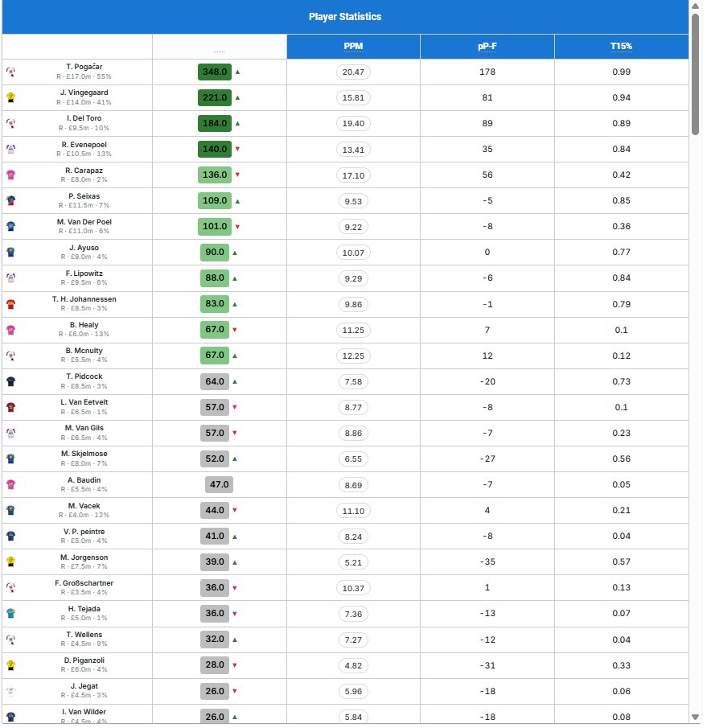Click the pink jersey icon beside A. Baudin
The image size is (707, 728).
(10, 485)
